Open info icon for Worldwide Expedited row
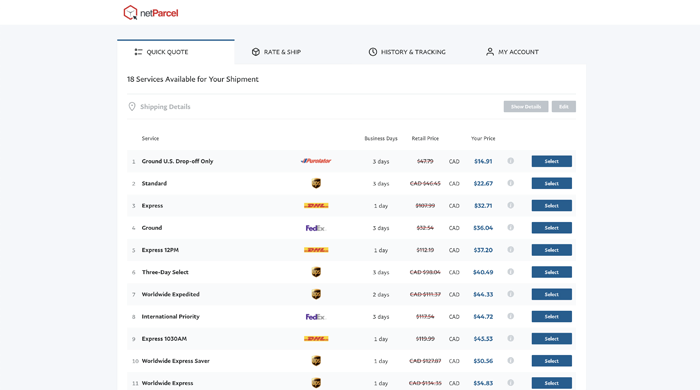Viewport: 700px width, 390px height. pos(511,294)
